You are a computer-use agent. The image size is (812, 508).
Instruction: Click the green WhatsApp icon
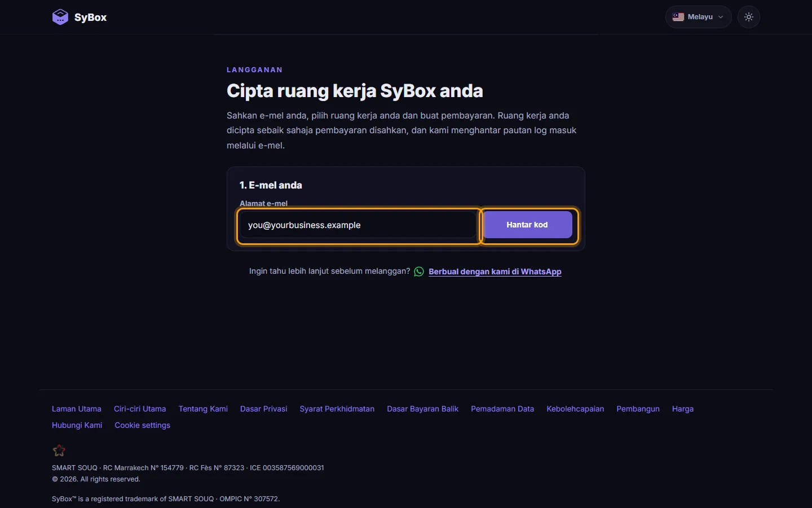pos(419,271)
